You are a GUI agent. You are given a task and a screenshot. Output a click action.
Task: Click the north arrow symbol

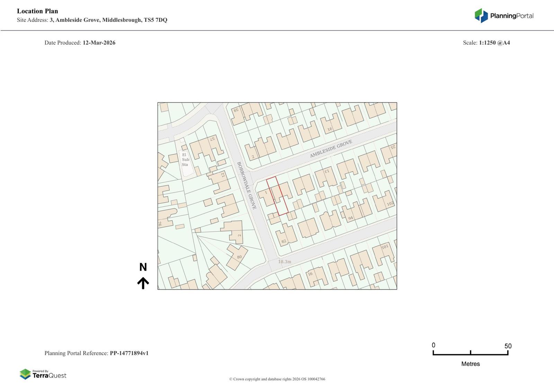click(x=143, y=283)
